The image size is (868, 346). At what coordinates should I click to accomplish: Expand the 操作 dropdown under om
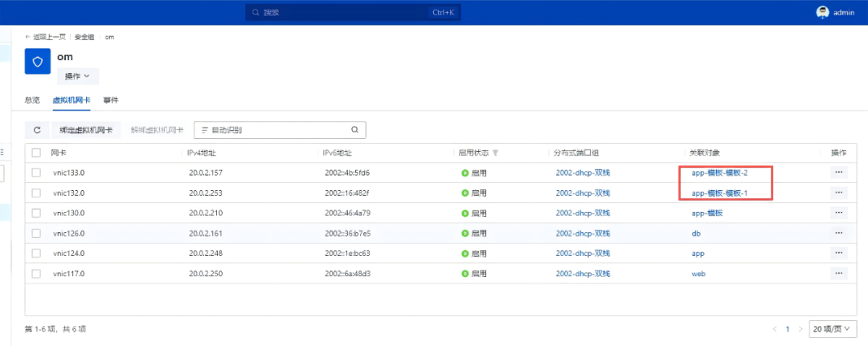coord(78,76)
